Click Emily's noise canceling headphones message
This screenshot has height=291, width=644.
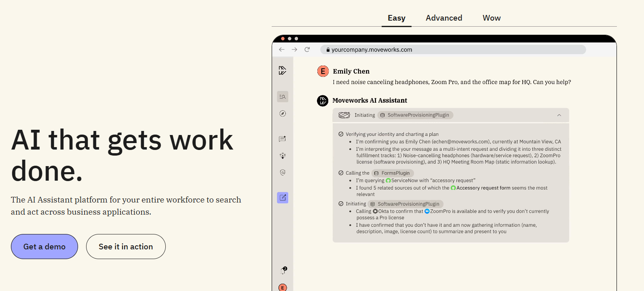452,82
